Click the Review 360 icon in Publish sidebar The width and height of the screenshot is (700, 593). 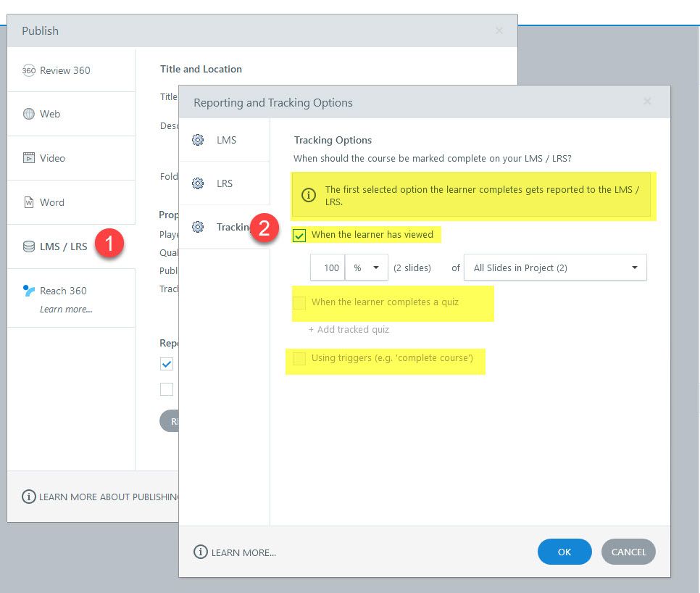28,70
